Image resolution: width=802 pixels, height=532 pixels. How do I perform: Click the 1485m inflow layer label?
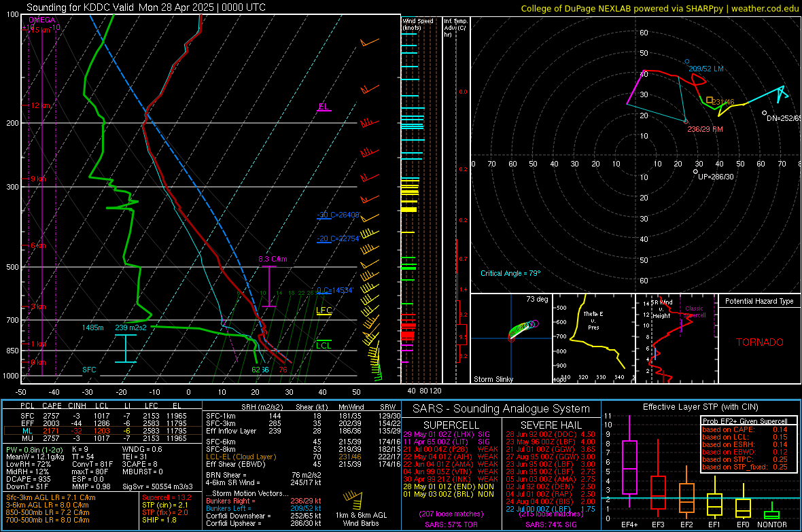[92, 327]
